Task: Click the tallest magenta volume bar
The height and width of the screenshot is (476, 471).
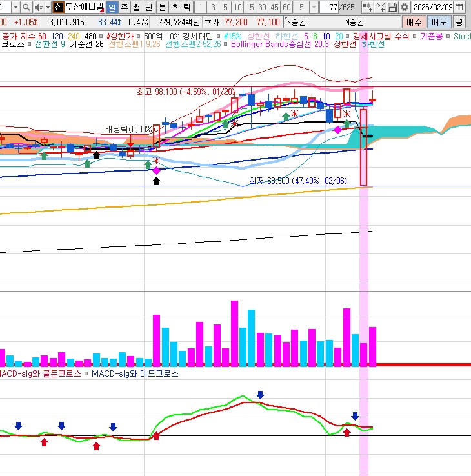Action: [x=234, y=333]
